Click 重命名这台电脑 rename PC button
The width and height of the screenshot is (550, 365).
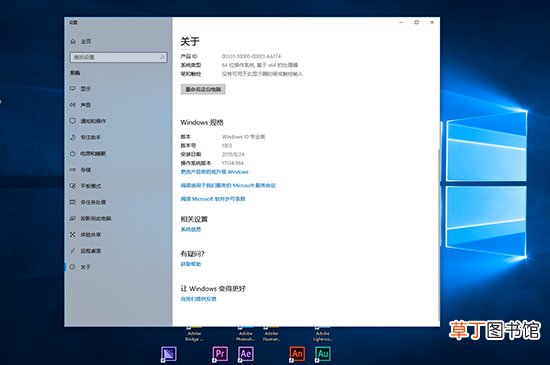pyautogui.click(x=203, y=89)
